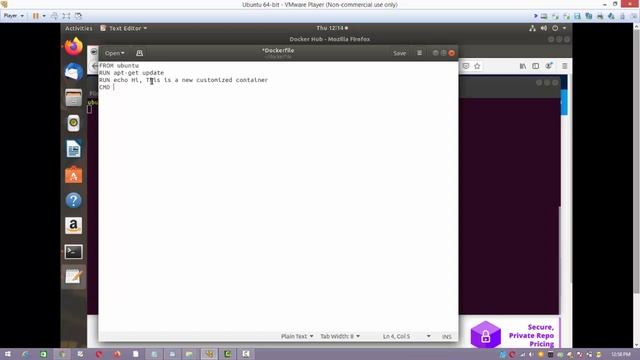Click Activities in the top bar
The height and width of the screenshot is (360, 640).
(x=79, y=28)
